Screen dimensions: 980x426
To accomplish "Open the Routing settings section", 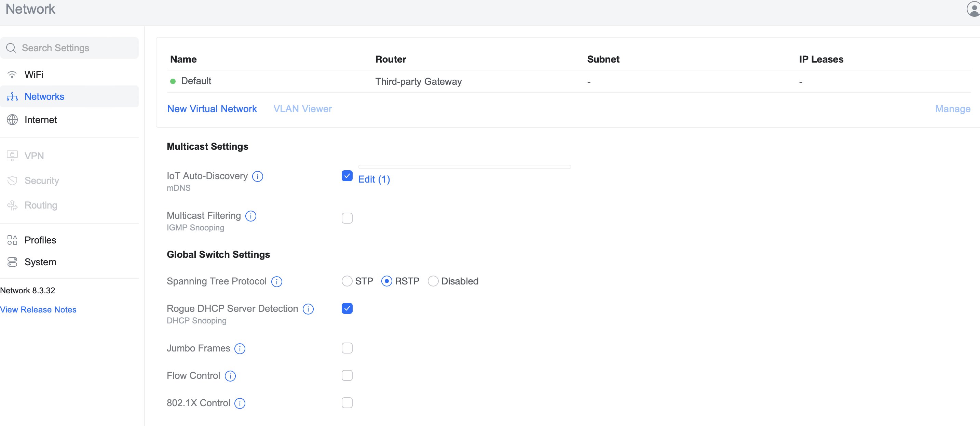I will point(69,205).
